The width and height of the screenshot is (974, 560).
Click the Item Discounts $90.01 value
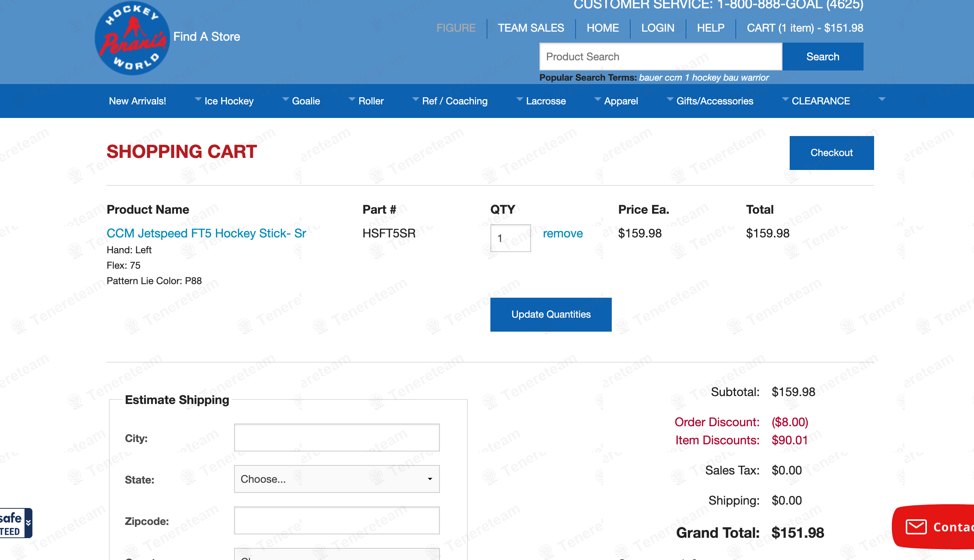pyautogui.click(x=789, y=440)
